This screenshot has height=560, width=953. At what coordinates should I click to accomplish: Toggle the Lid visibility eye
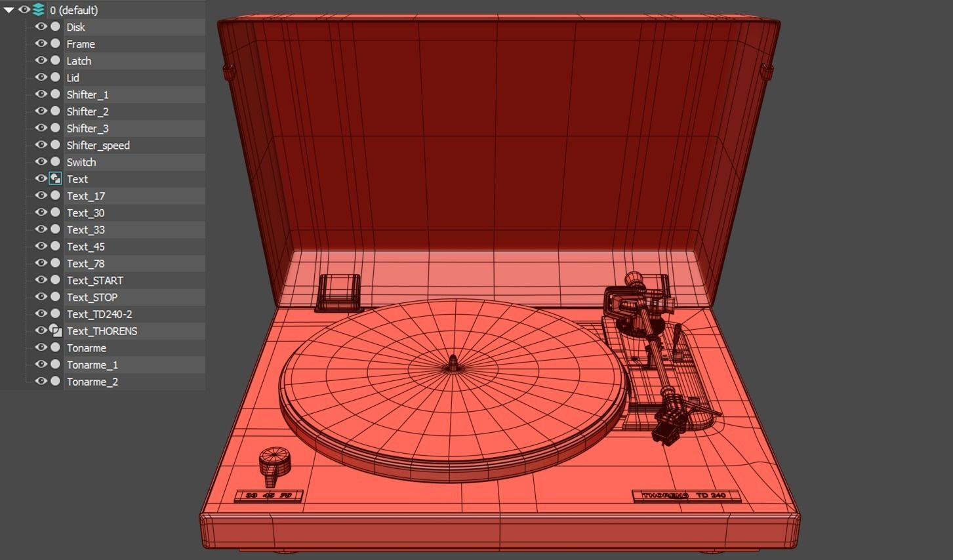tap(41, 77)
